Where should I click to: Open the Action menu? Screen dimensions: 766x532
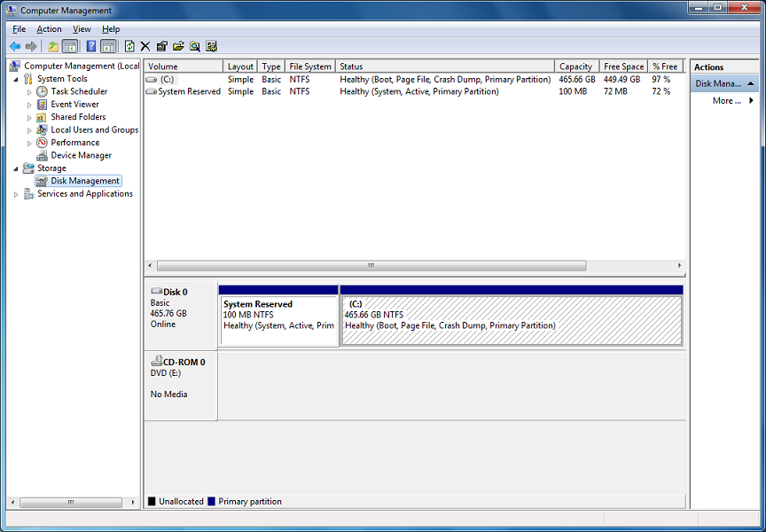pyautogui.click(x=49, y=28)
